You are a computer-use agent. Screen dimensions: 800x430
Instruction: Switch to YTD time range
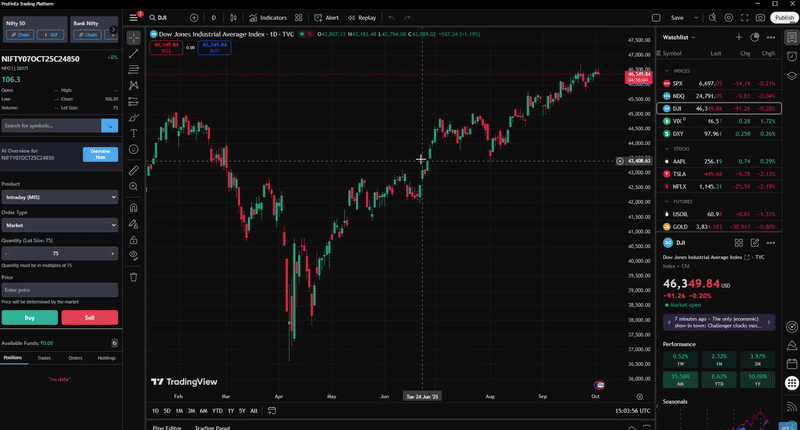[x=217, y=411]
